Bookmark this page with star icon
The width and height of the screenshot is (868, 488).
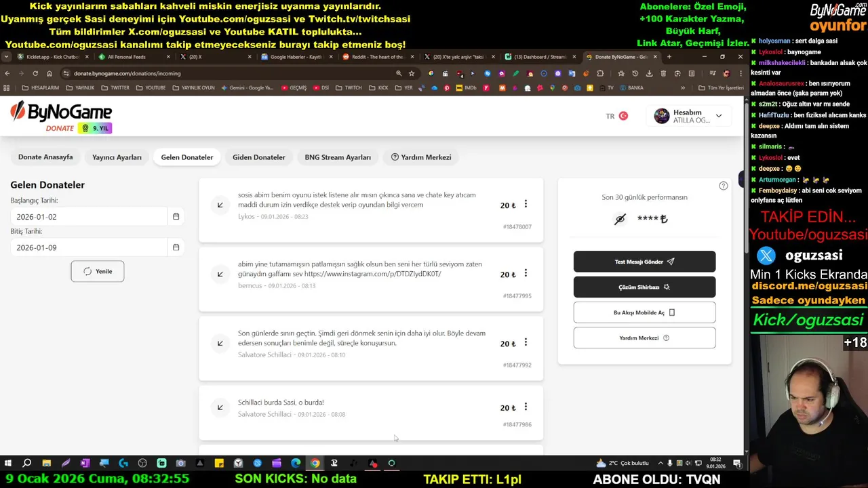tap(411, 73)
